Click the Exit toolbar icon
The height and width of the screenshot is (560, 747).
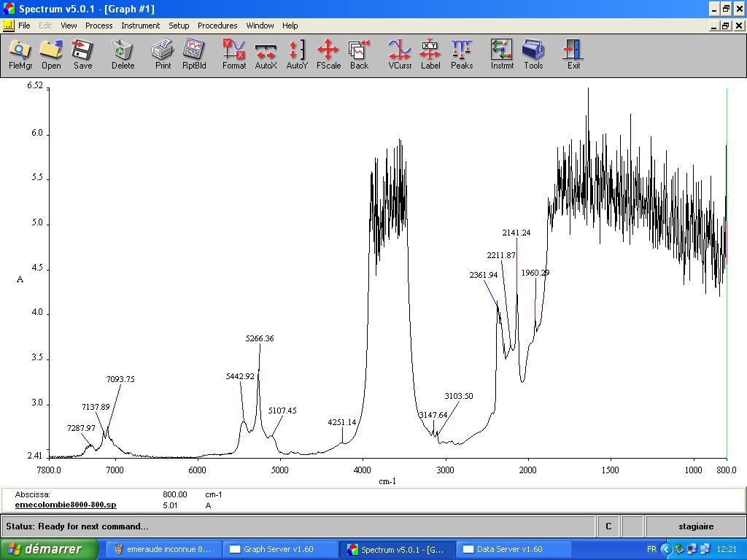574,55
